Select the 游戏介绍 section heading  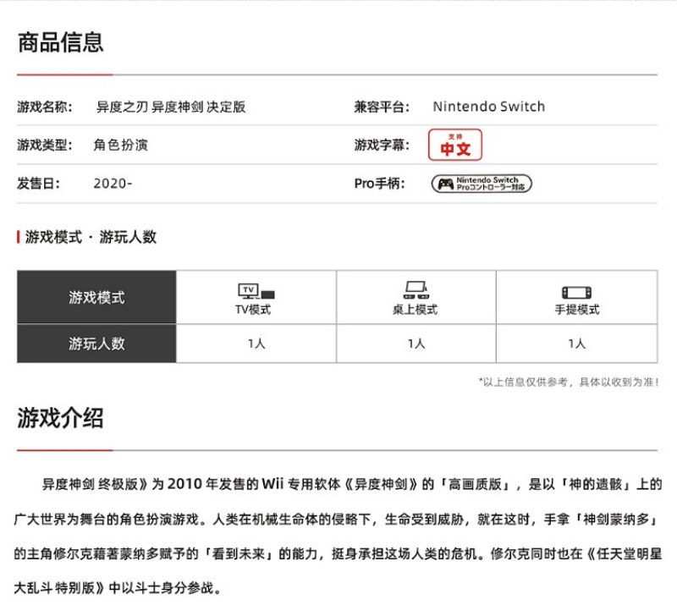[61, 418]
